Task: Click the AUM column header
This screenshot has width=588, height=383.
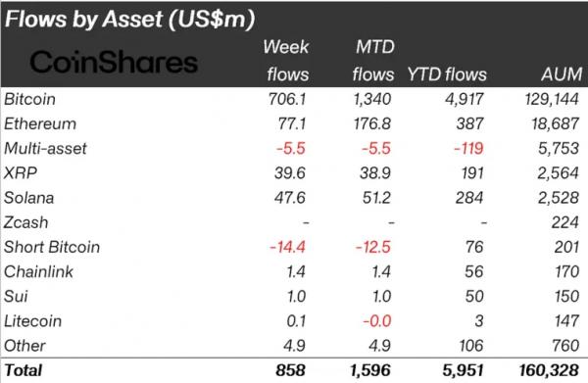Action: coord(562,74)
